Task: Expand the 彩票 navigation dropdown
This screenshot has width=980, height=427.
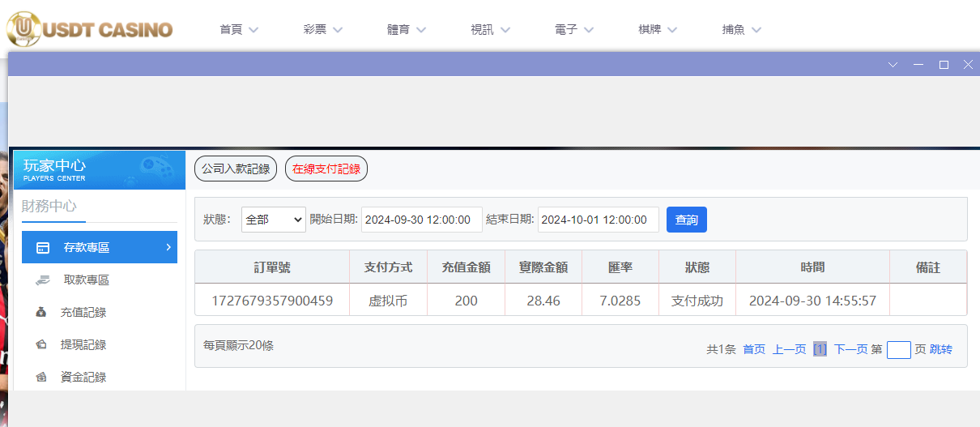Action: 322,30
